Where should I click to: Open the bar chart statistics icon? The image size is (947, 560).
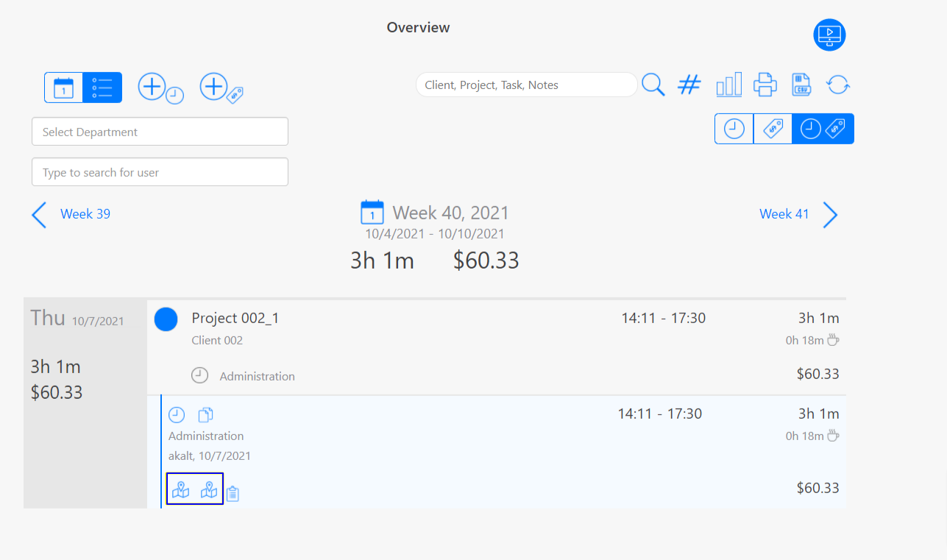pyautogui.click(x=728, y=85)
